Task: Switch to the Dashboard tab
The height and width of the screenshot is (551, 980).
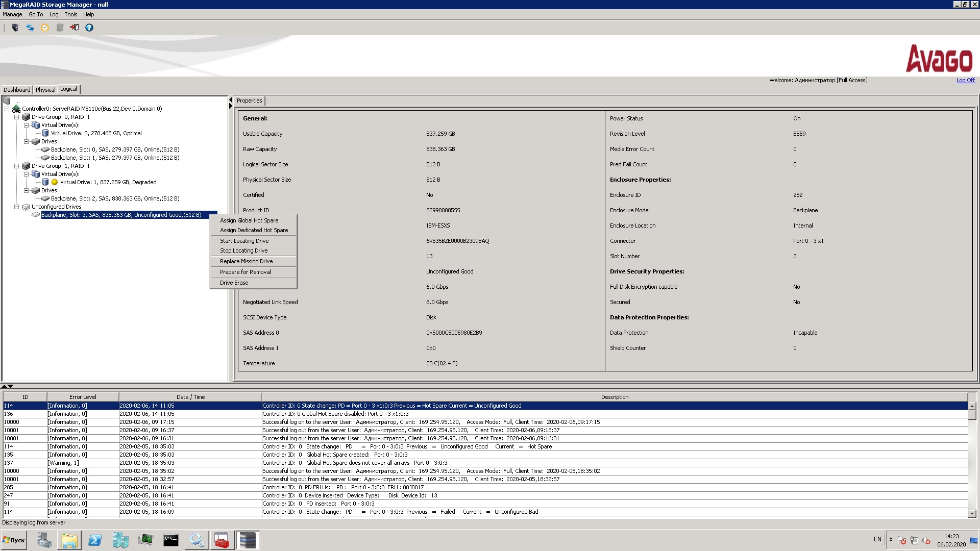Action: click(x=17, y=90)
